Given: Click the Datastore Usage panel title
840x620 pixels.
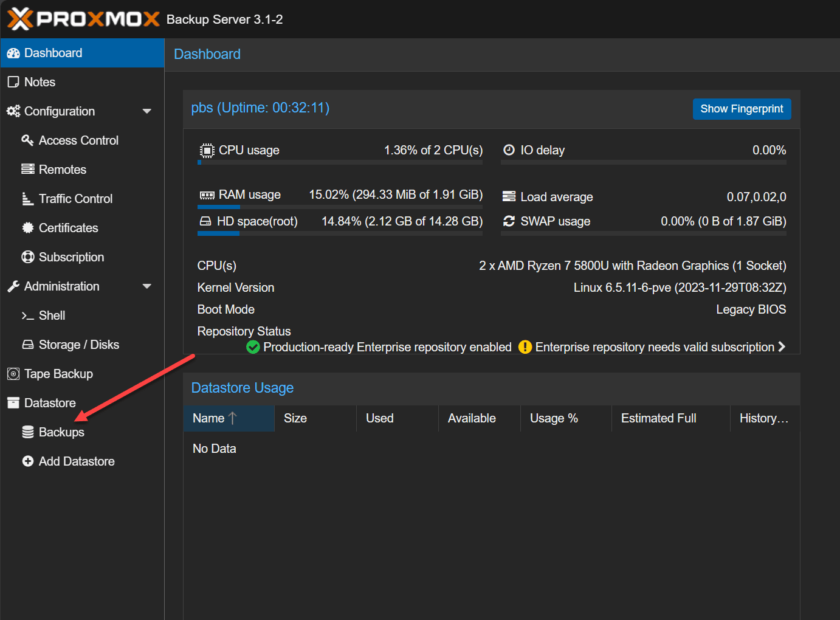Looking at the screenshot, I should pos(243,388).
